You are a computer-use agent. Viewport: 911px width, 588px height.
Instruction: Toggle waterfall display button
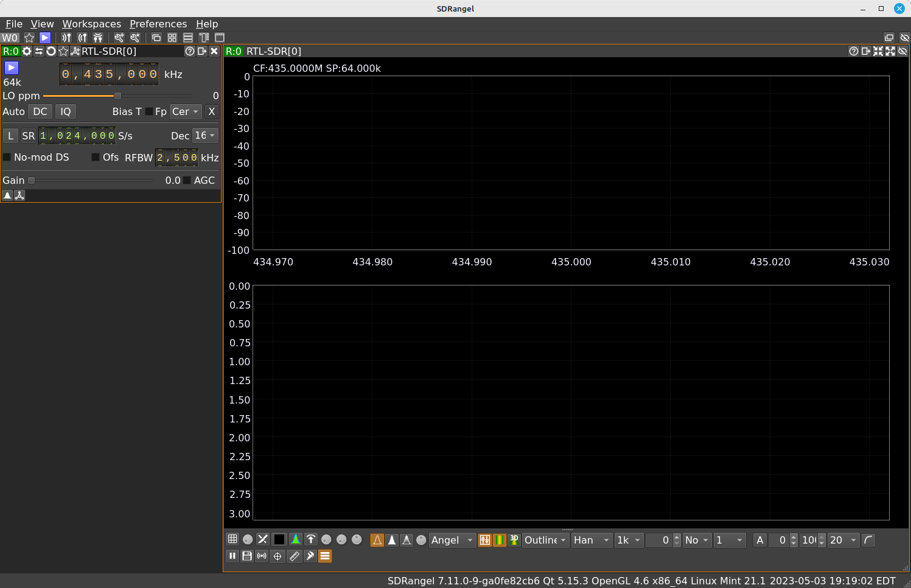(500, 540)
